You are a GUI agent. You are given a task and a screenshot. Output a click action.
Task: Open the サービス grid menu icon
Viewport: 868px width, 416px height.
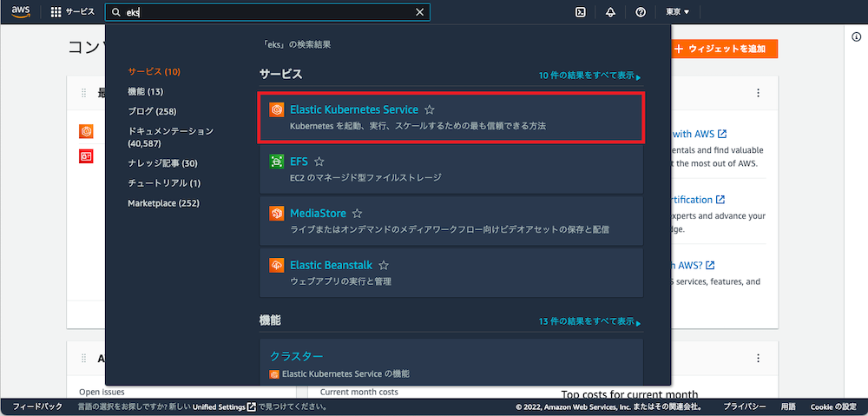coord(56,12)
